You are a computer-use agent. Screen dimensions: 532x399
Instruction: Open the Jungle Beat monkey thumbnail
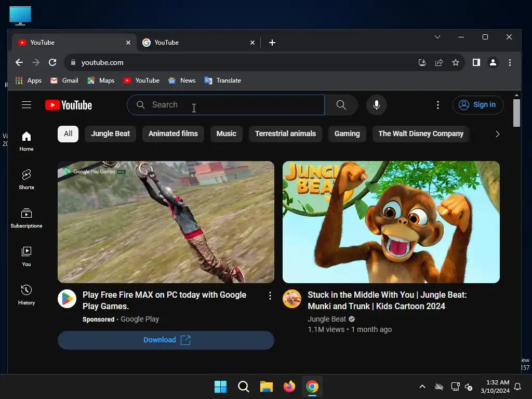pyautogui.click(x=391, y=222)
